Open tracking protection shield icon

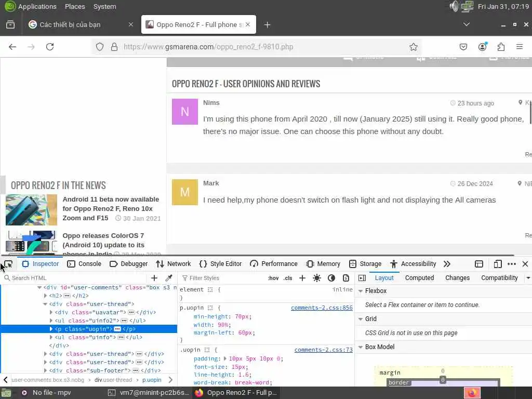click(99, 47)
